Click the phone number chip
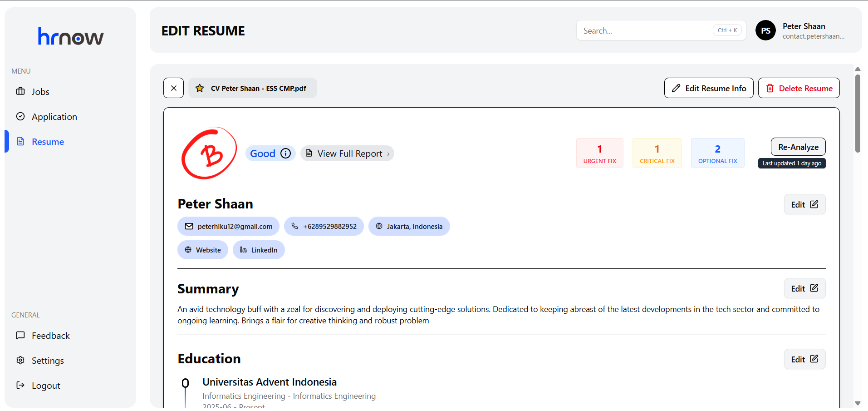This screenshot has height=411, width=868. 324,226
